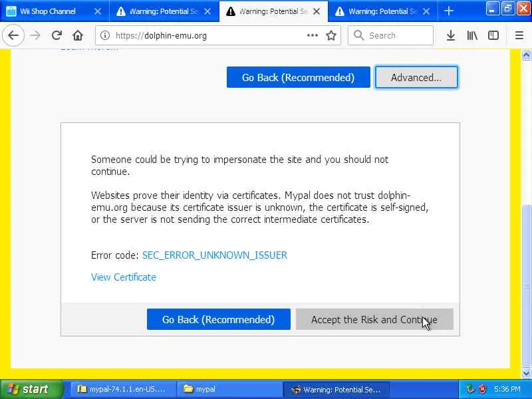Viewport: 532px width, 399px height.
Task: Click the lower Go Back (Recommended) button
Action: point(219,319)
